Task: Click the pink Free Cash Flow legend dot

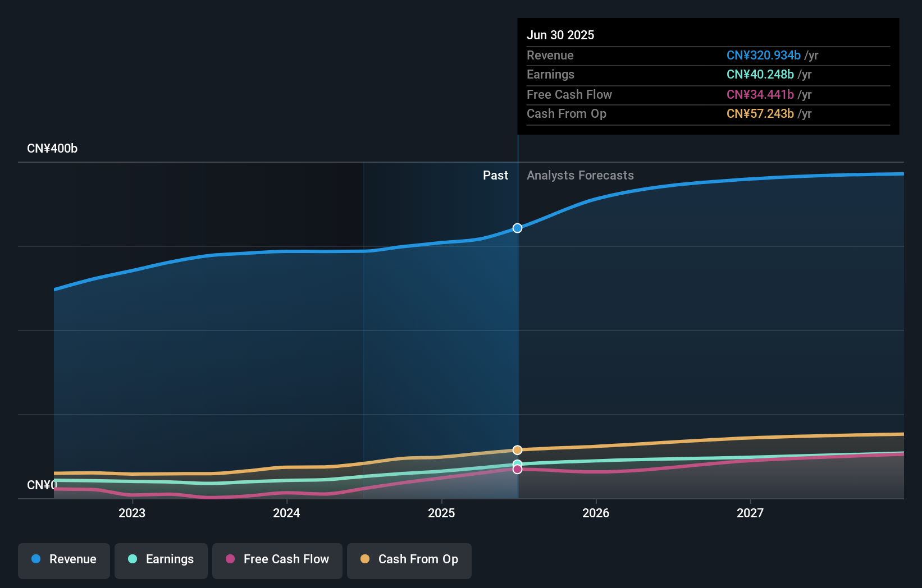Action: pyautogui.click(x=230, y=559)
